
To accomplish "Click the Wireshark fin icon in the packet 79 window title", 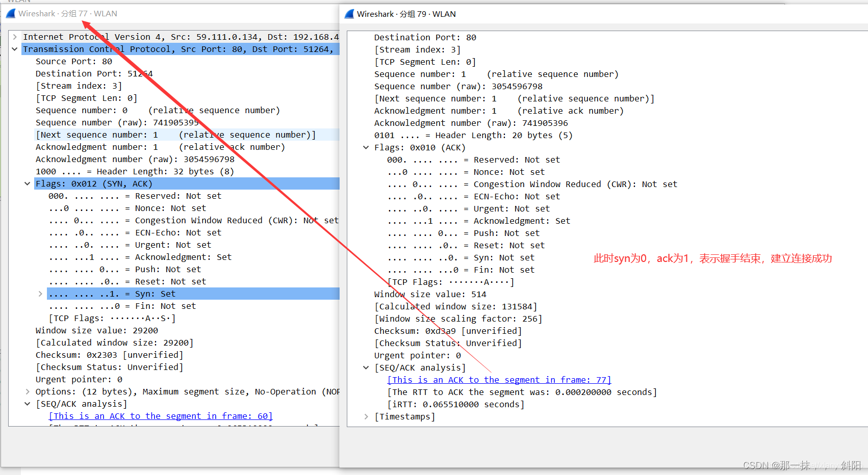I will click(349, 14).
